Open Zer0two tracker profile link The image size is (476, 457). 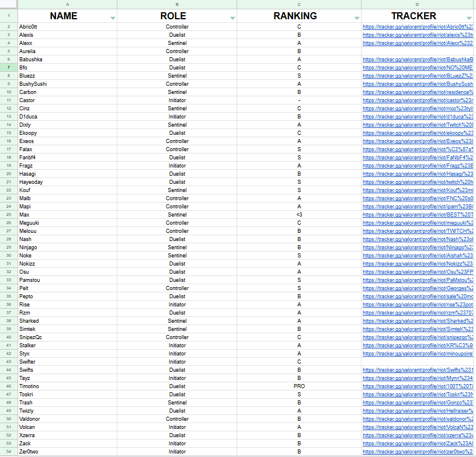click(418, 452)
